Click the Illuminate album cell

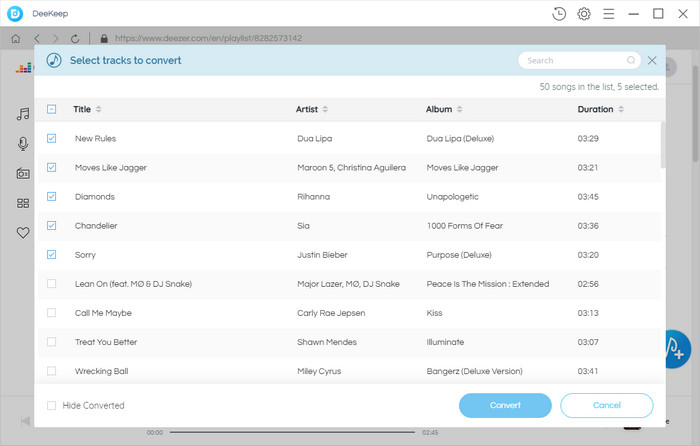(445, 342)
